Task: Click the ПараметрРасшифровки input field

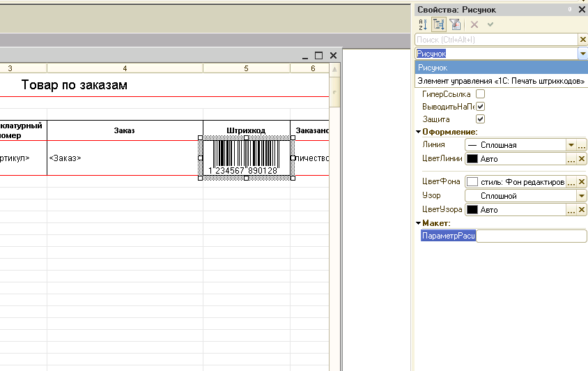Action: [532, 236]
